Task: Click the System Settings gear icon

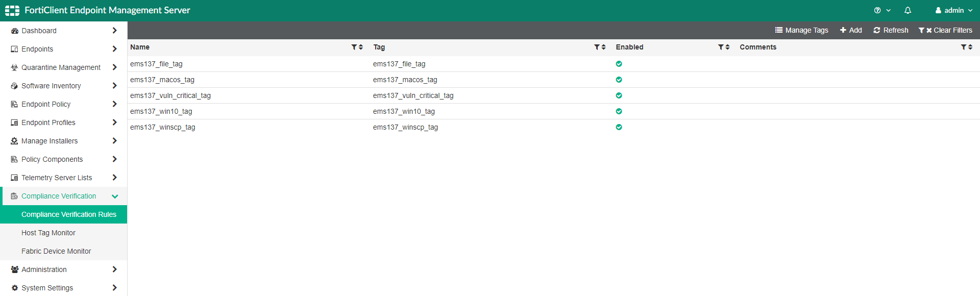Action: pos(14,288)
